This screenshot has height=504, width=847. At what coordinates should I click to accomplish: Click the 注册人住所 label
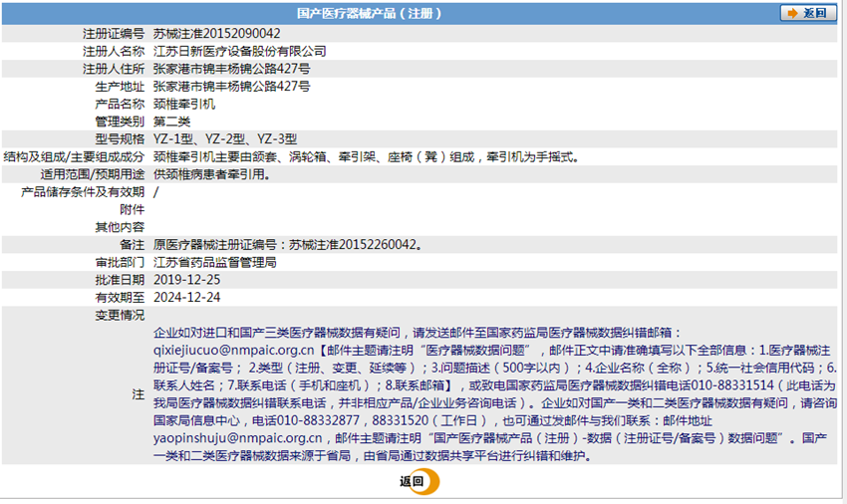pos(114,69)
